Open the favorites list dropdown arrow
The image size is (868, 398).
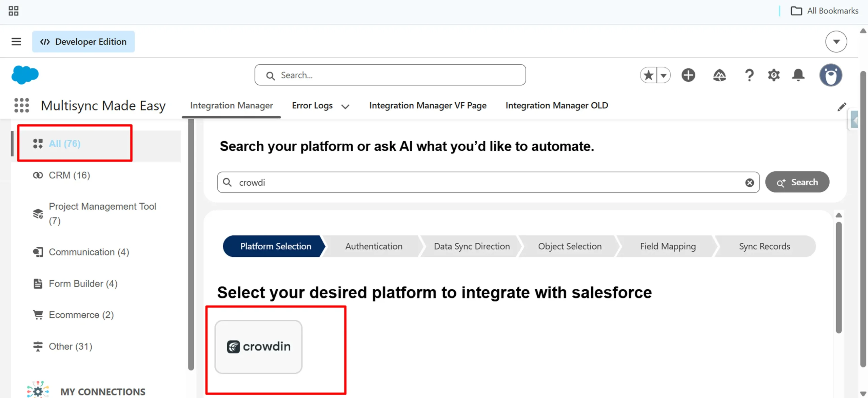(x=664, y=75)
